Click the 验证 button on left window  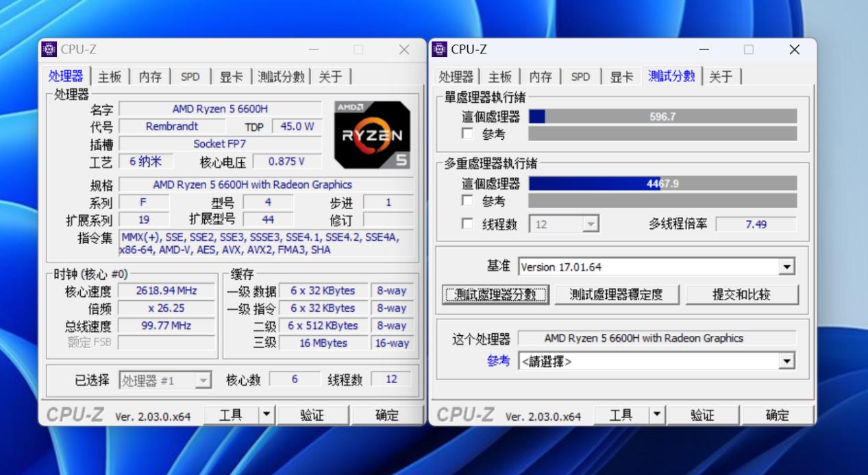click(x=312, y=414)
